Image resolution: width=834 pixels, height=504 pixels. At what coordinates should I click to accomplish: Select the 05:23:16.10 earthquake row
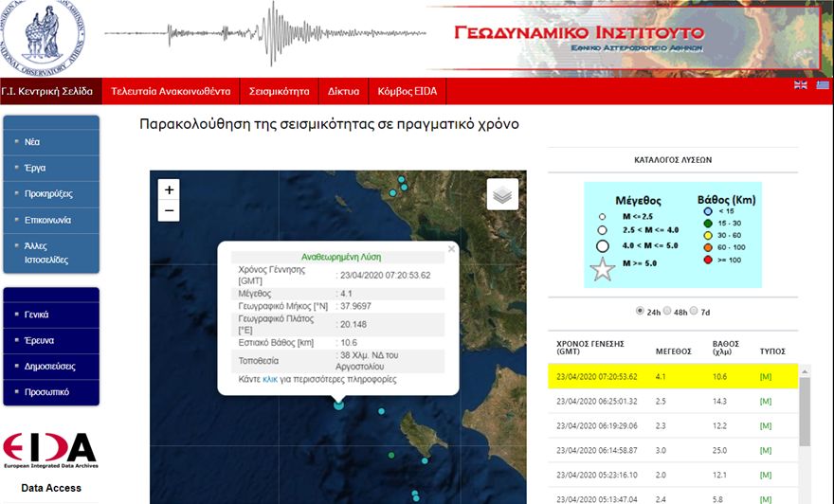(673, 475)
